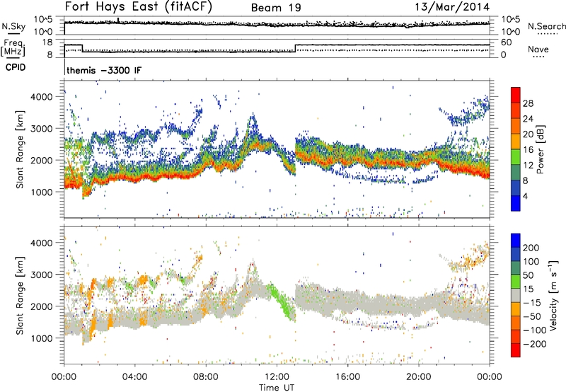Image resolution: width=566 pixels, height=392 pixels.
Task: Click the 'N.Search' legend label
Action: coord(547,26)
